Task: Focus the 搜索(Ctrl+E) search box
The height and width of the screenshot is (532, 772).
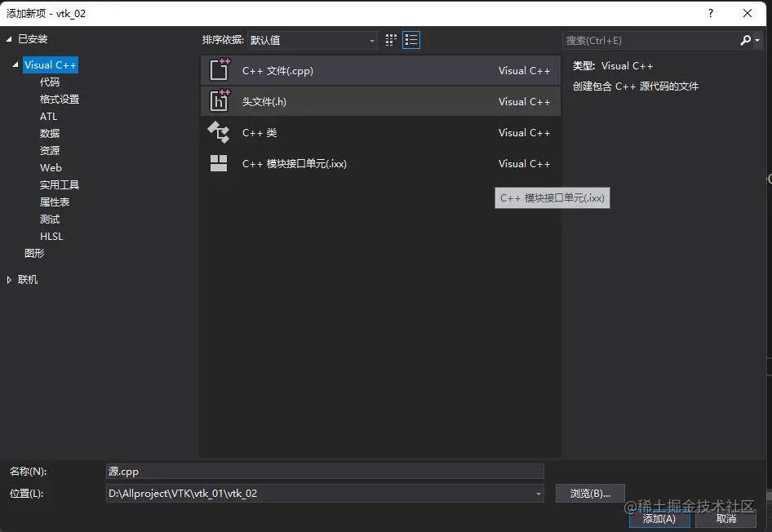Action: 651,40
